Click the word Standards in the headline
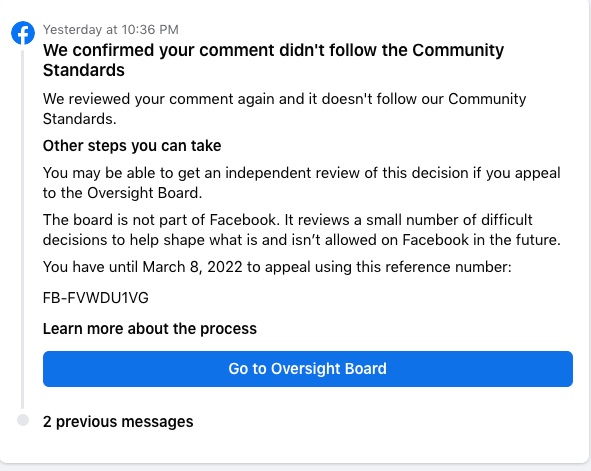Image resolution: width=591 pixels, height=471 pixels. [84, 70]
